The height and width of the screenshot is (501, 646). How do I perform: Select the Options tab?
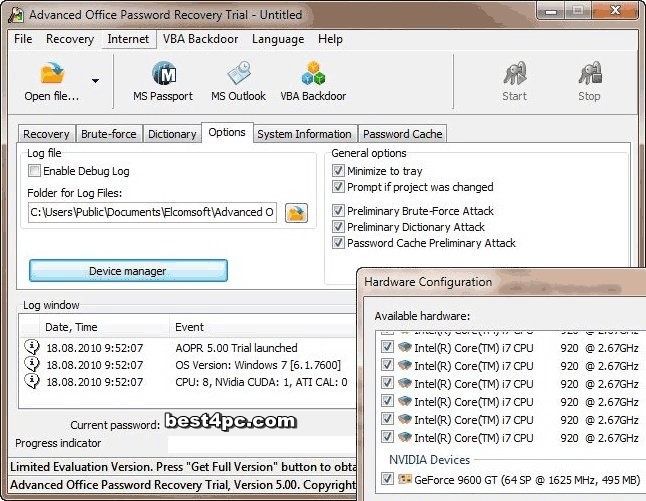click(227, 132)
